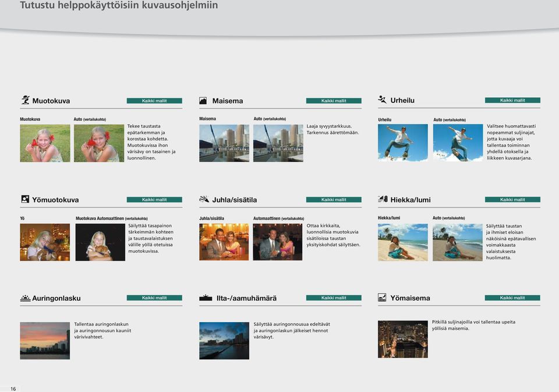
Task: Click the Maisema landscape mode icon
Action: (203, 101)
